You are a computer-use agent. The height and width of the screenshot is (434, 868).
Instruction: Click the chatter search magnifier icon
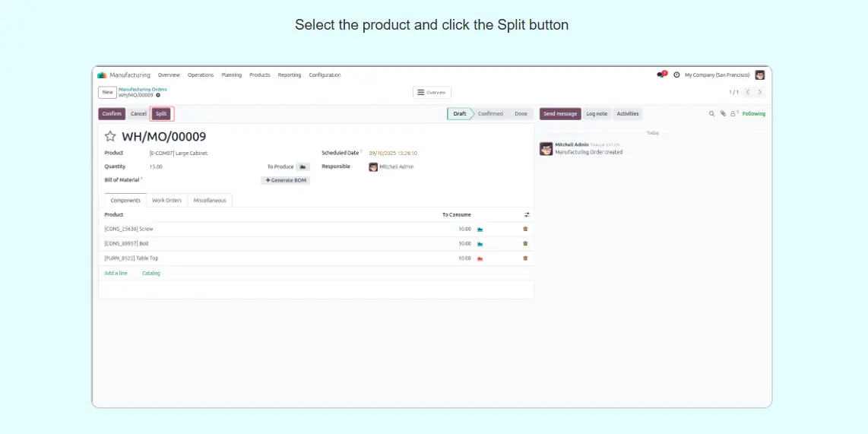click(x=712, y=114)
